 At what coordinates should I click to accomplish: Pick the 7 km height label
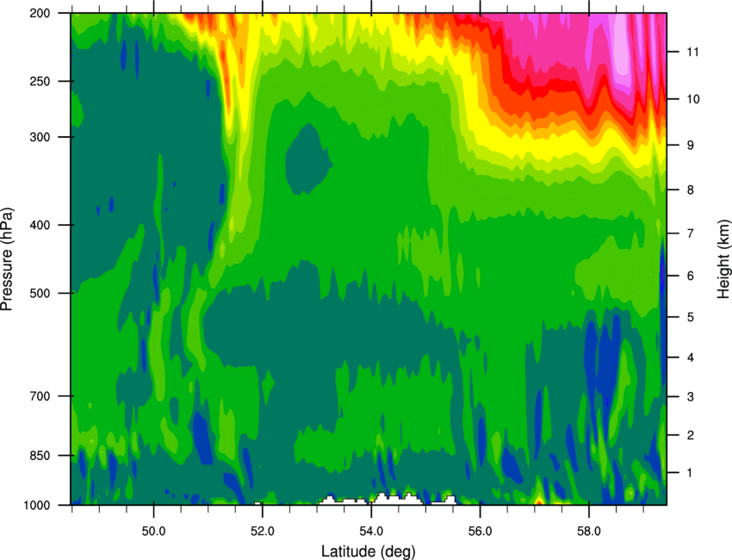coord(690,233)
